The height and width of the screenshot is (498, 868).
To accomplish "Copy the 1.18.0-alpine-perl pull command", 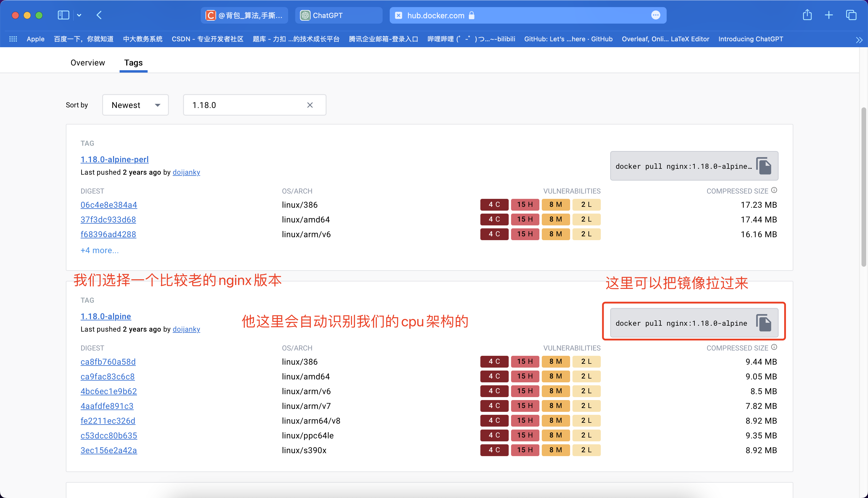I will (763, 166).
